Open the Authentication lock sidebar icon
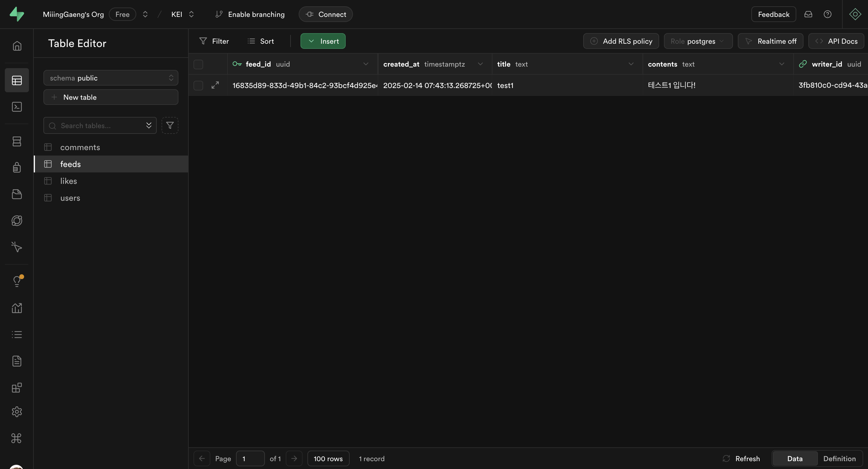This screenshot has width=868, height=469. [17, 168]
